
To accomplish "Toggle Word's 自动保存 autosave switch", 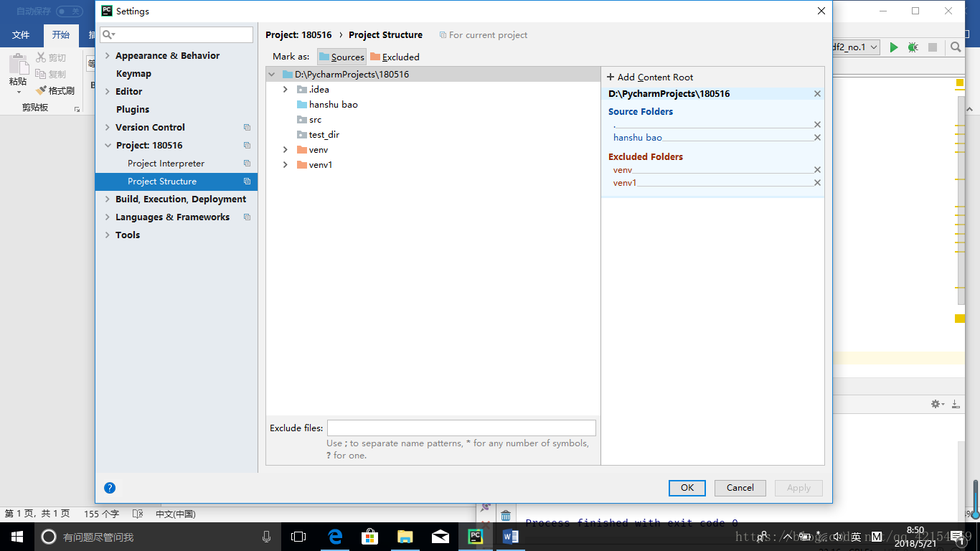I will [70, 11].
